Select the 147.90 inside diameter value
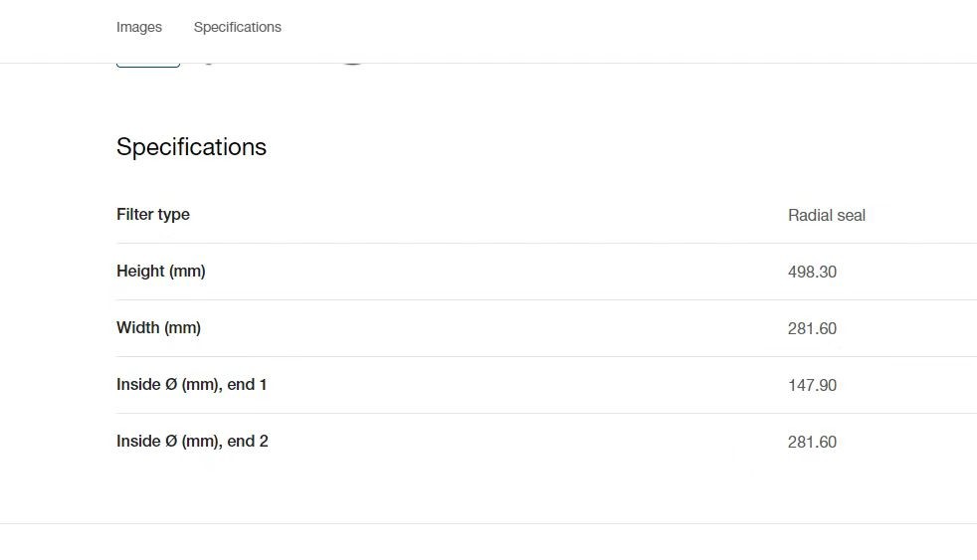The height and width of the screenshot is (560, 977). 812,386
